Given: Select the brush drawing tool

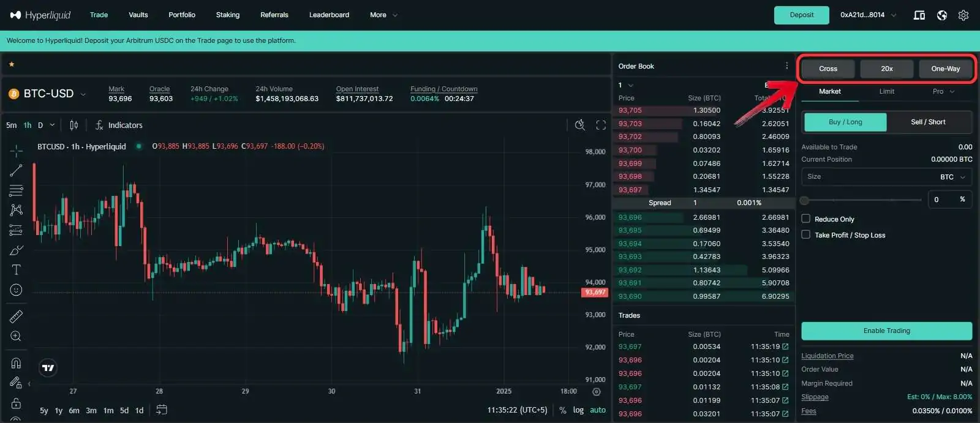Looking at the screenshot, I should click(x=17, y=250).
